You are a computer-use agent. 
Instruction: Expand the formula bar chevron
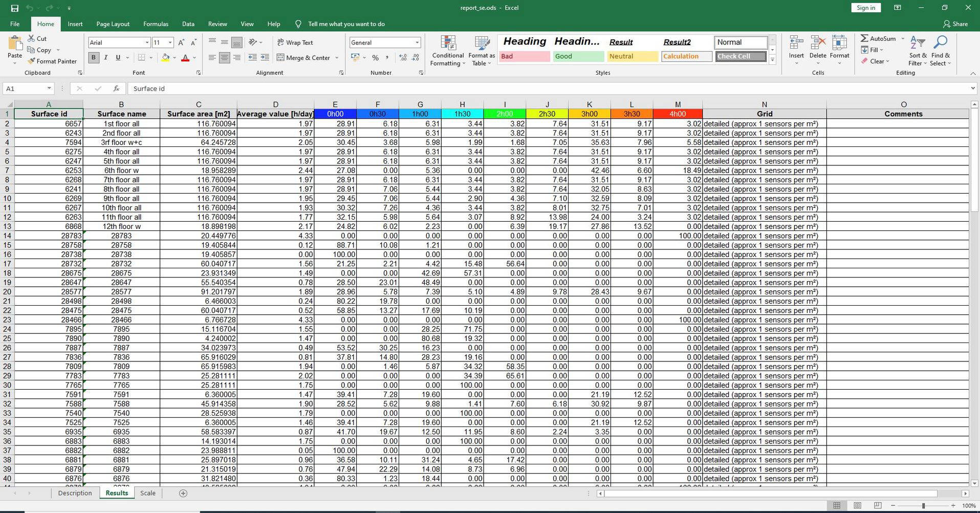(973, 89)
